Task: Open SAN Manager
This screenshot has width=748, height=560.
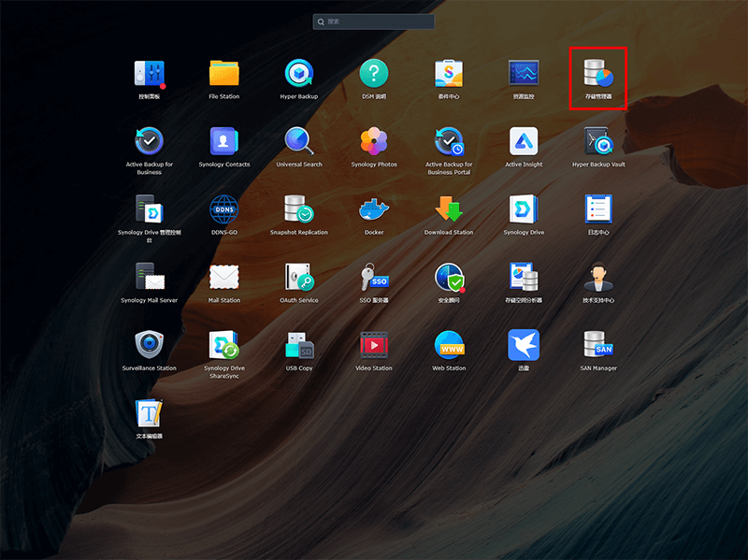Action: click(598, 345)
